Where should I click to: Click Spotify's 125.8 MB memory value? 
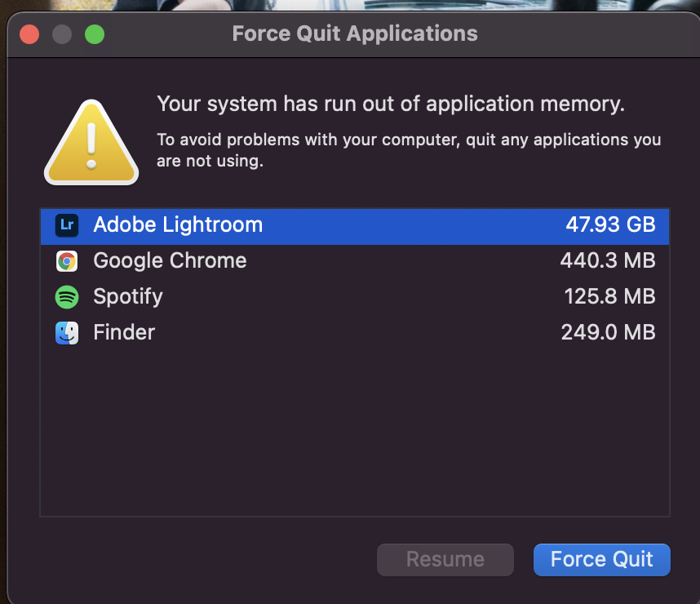click(609, 297)
